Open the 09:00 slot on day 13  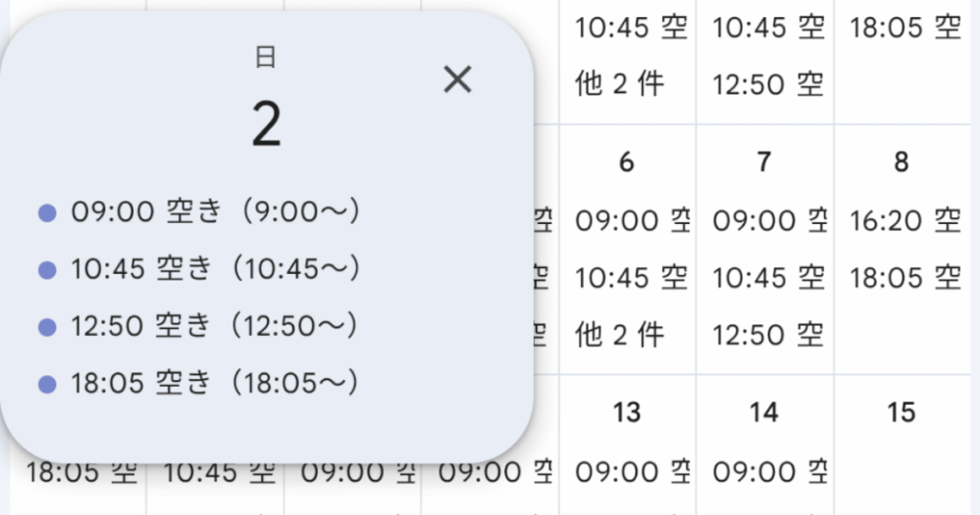pyautogui.click(x=632, y=472)
